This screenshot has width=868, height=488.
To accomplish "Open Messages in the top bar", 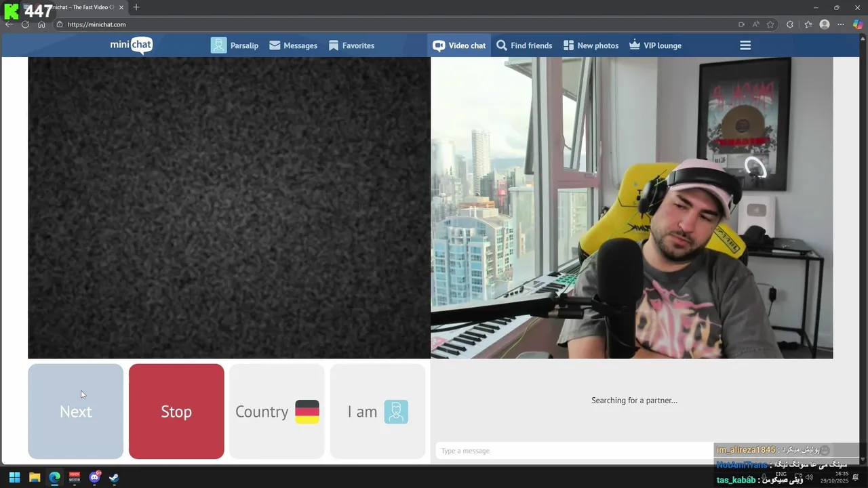I will click(293, 45).
